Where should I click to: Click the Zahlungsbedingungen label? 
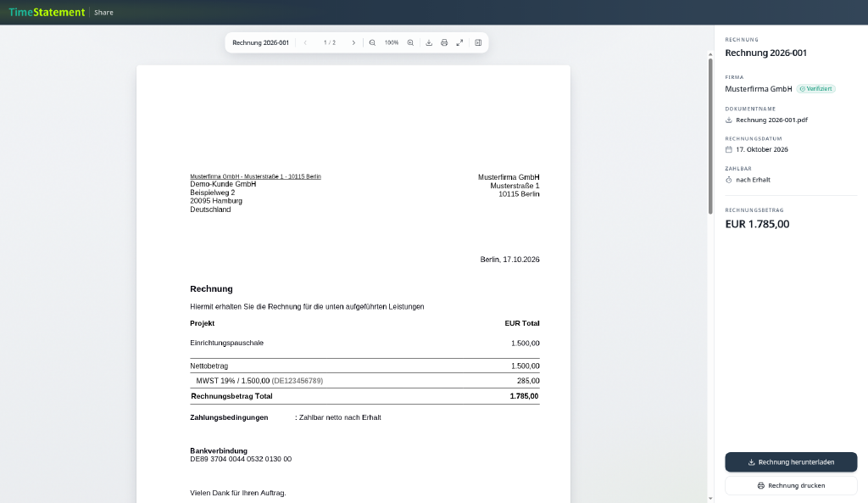tap(229, 417)
